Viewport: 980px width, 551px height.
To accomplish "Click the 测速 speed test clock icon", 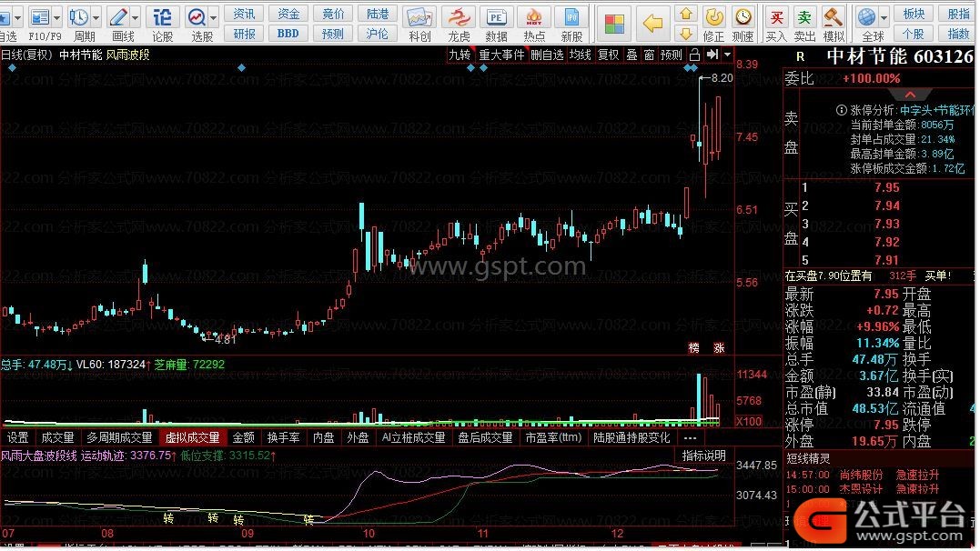I will [x=743, y=17].
